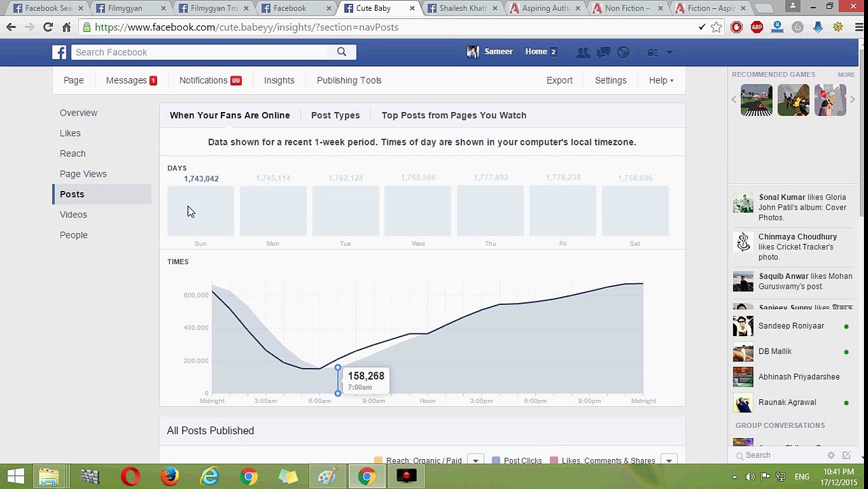Select Reach in insights sidebar
Screen dimensions: 868x489
(x=73, y=153)
